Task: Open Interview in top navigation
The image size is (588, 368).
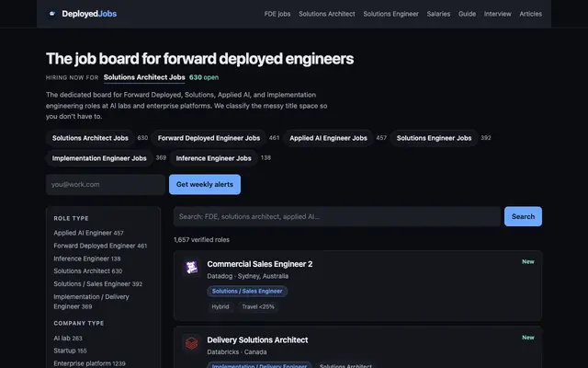Action: coord(497,14)
